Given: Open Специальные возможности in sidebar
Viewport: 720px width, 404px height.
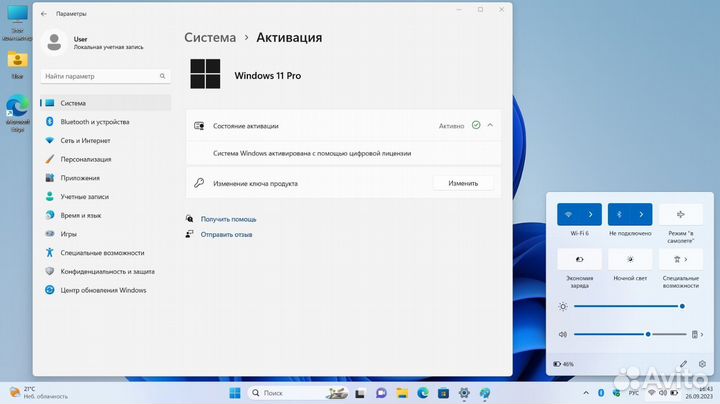Looking at the screenshot, I should 105,252.
